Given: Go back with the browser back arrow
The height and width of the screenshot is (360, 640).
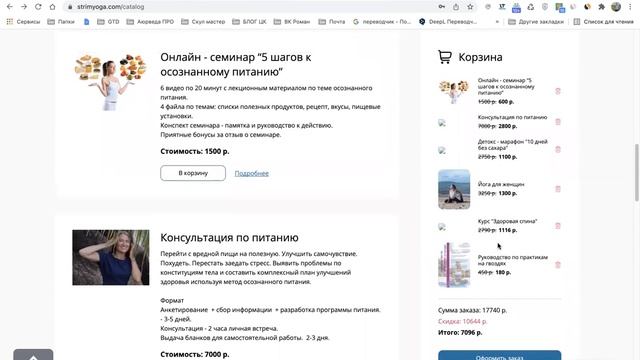Looking at the screenshot, I should 10,7.
